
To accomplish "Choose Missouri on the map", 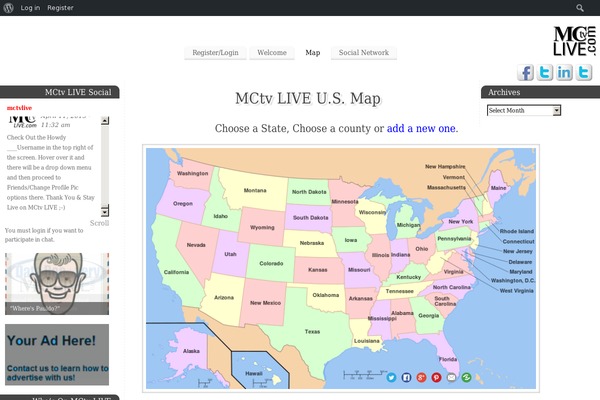I will click(359, 270).
